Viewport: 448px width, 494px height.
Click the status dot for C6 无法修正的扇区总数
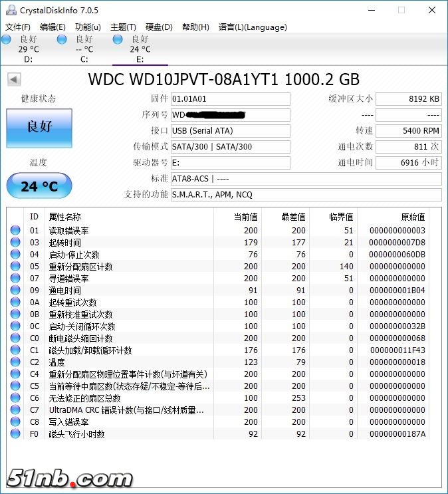(x=15, y=398)
